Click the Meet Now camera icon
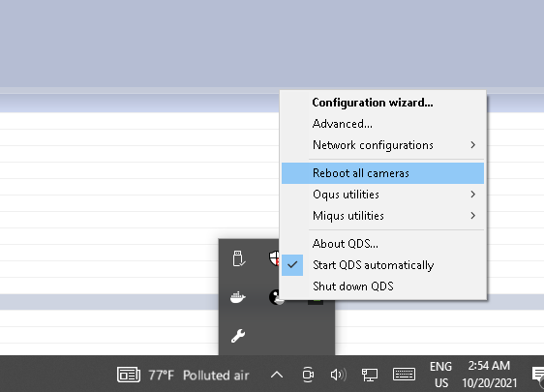Screen dimensions: 544x392 pos(308,375)
